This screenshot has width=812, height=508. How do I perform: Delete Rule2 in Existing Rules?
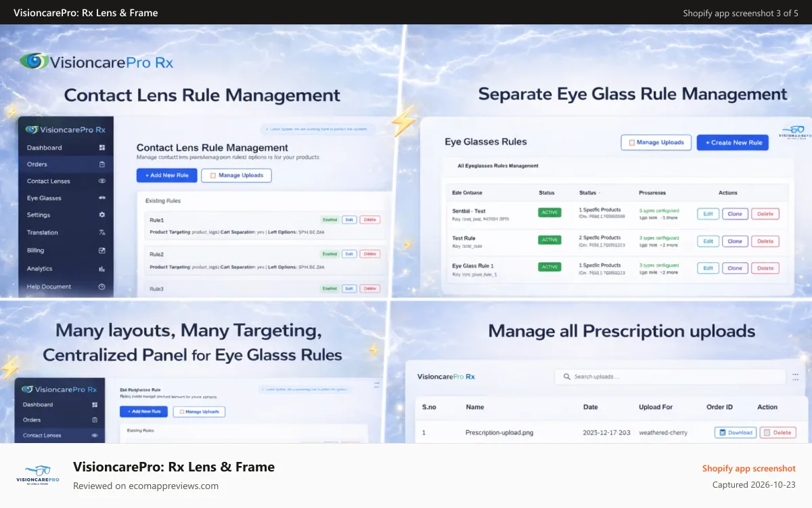369,254
